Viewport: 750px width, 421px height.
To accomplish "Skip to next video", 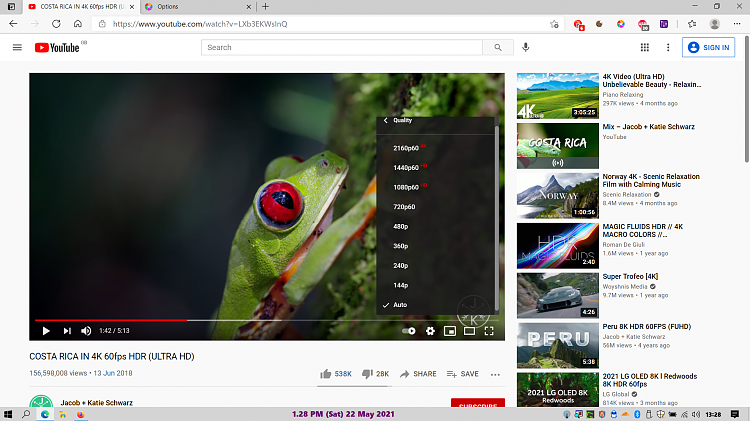I will coord(67,331).
